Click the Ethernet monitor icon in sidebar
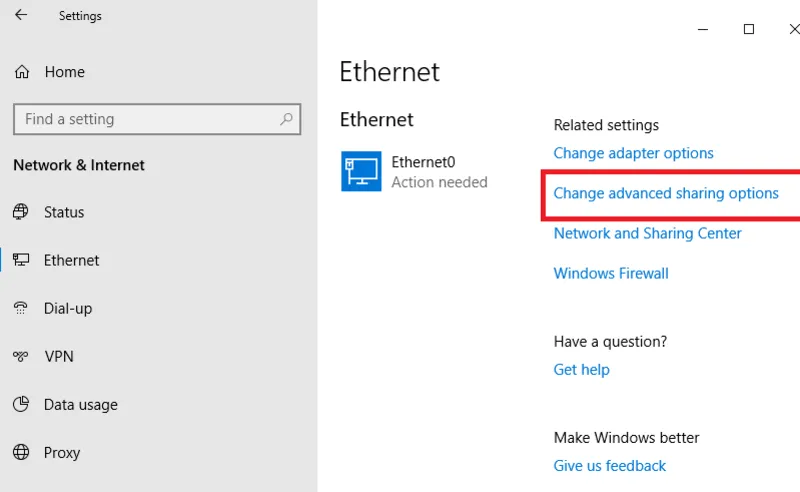Viewport: 800px width, 492px height. [21, 260]
